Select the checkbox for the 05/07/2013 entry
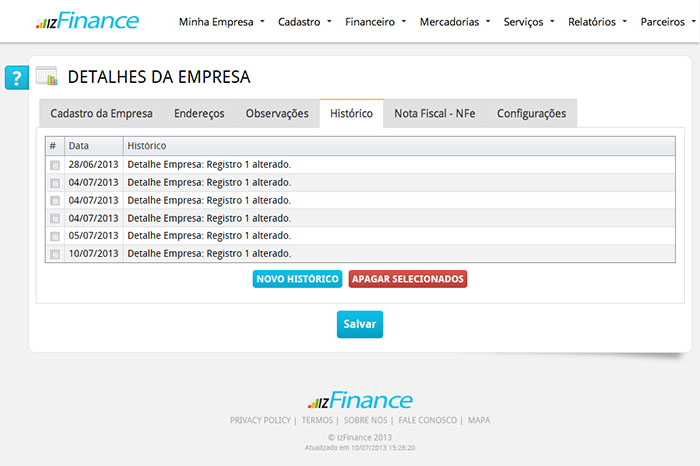The image size is (700, 466). click(x=55, y=236)
